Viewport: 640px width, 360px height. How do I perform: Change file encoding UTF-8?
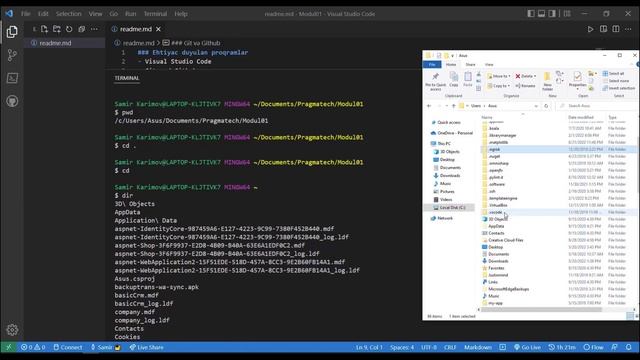coord(429,347)
